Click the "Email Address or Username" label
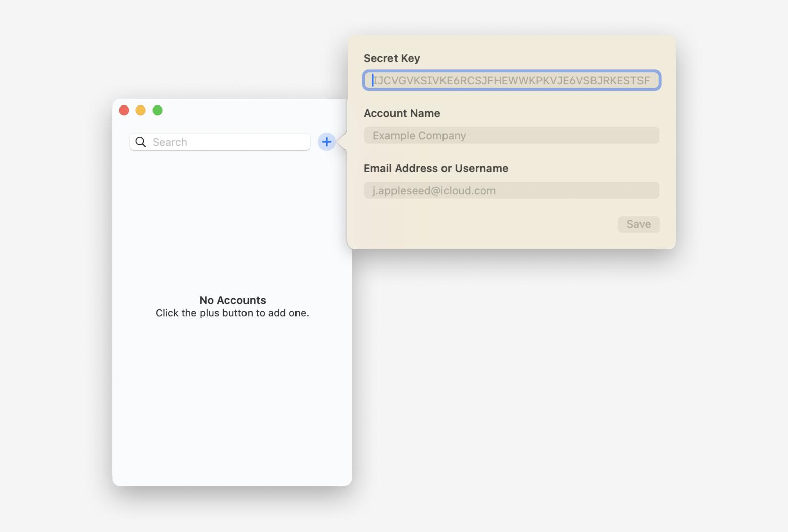 point(435,168)
